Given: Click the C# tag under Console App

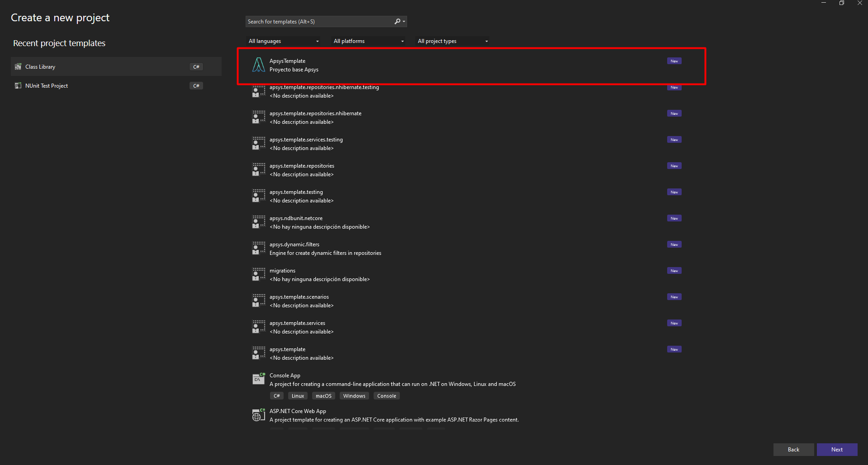Looking at the screenshot, I should (x=277, y=396).
